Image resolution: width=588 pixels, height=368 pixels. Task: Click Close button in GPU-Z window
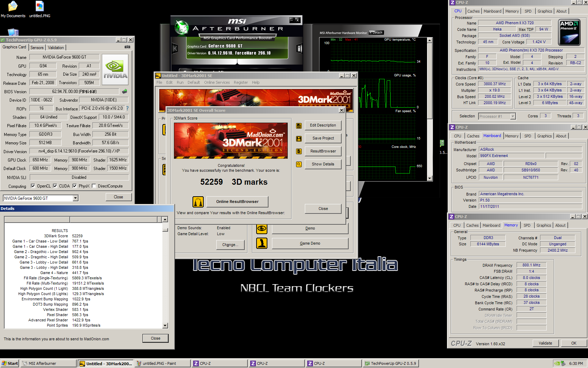pos(118,197)
